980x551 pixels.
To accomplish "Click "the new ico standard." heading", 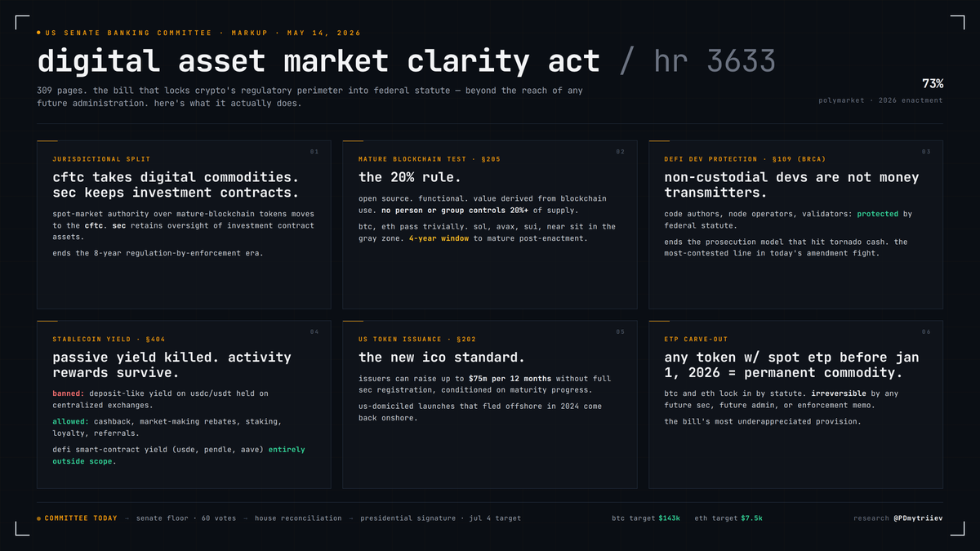I will click(x=442, y=357).
